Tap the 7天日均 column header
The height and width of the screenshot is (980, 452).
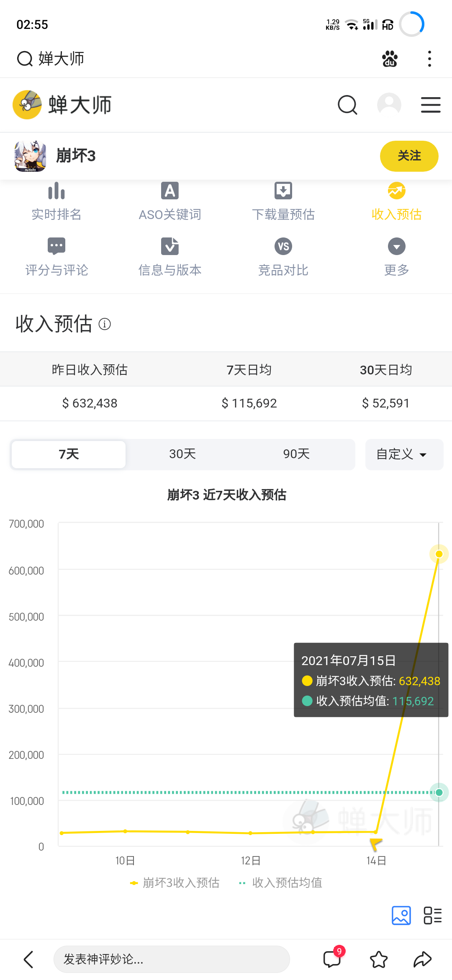click(249, 370)
